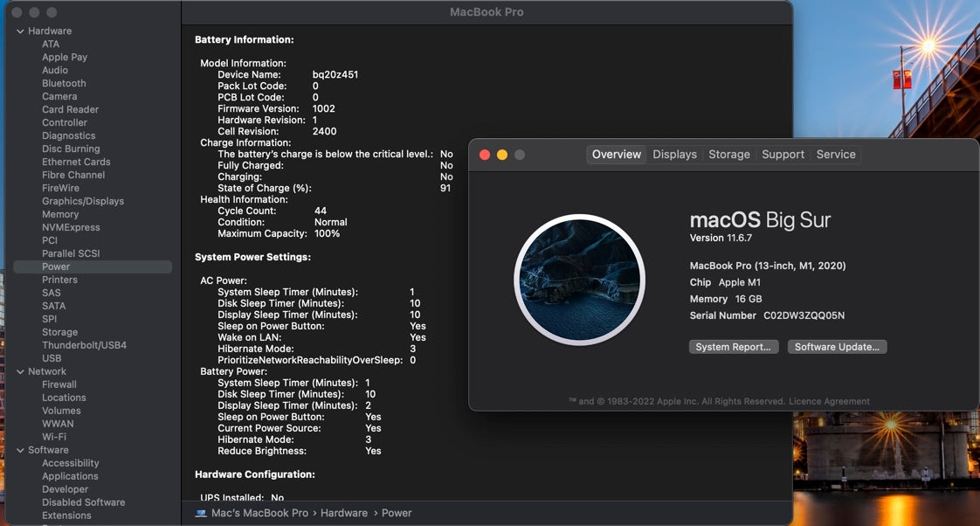Screen dimensions: 980x526
Task: Select Applications under Software
Action: pyautogui.click(x=71, y=475)
